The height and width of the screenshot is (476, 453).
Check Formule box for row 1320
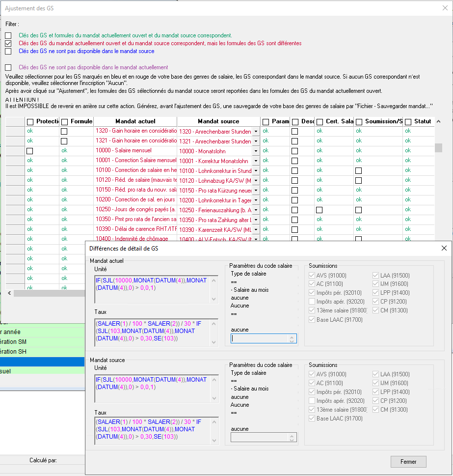click(64, 132)
